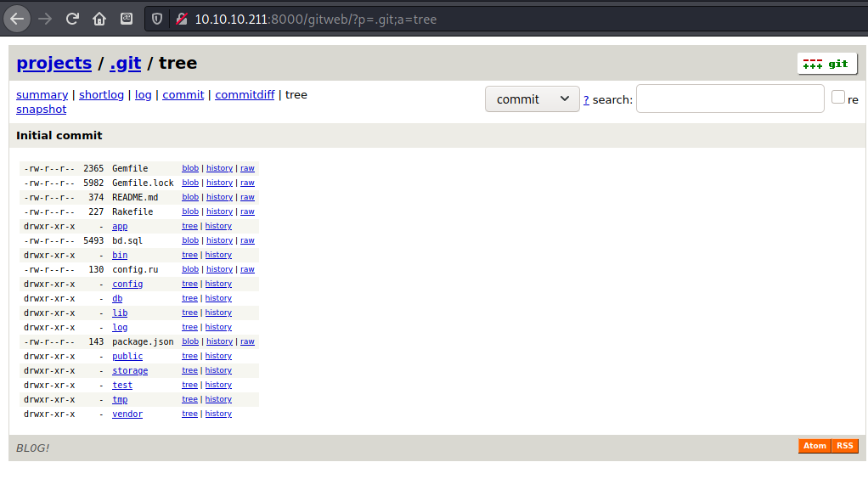This screenshot has width=868, height=479.
Task: Open blob link for Rakefile
Action: pyautogui.click(x=190, y=211)
